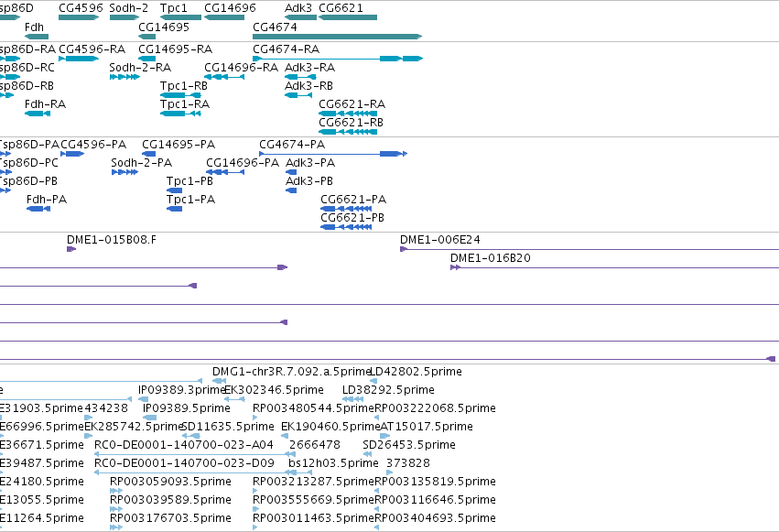Click the CG14696-PA protein glyph
Viewport: 779px width, 532px height.
[x=225, y=172]
